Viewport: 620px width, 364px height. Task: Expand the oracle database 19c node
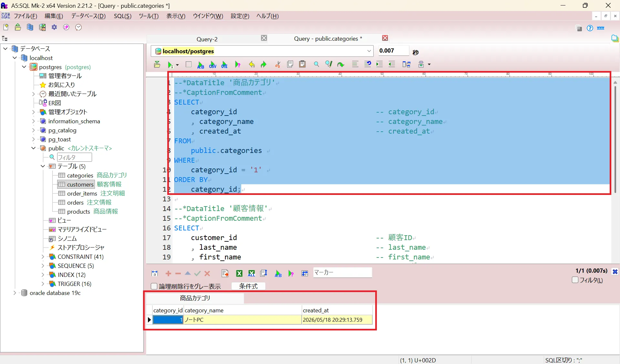(x=15, y=293)
